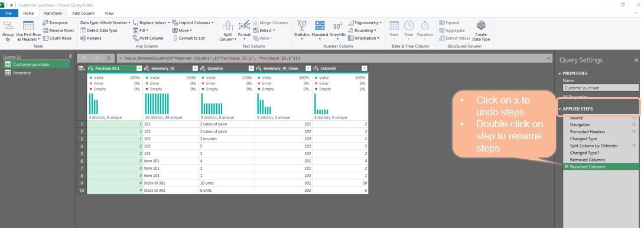This screenshot has width=644, height=232.
Task: Click Aggregate structured column
Action: (x=452, y=30)
